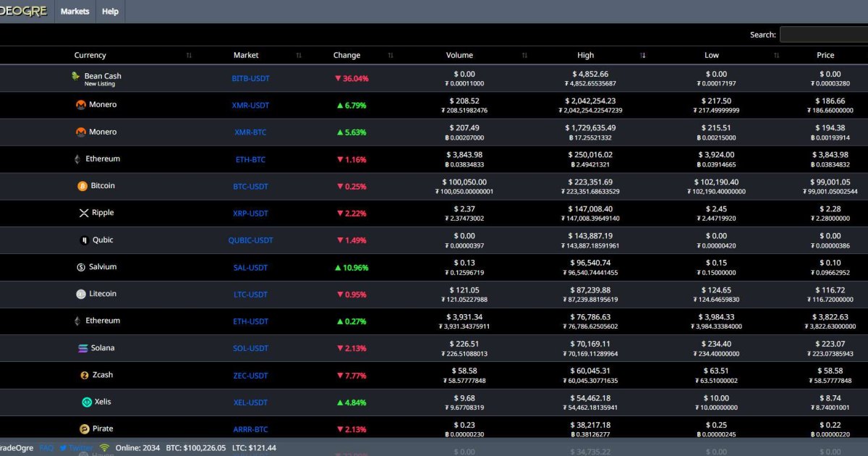Open the BTC-USDT market link
868x456 pixels.
[x=250, y=187]
